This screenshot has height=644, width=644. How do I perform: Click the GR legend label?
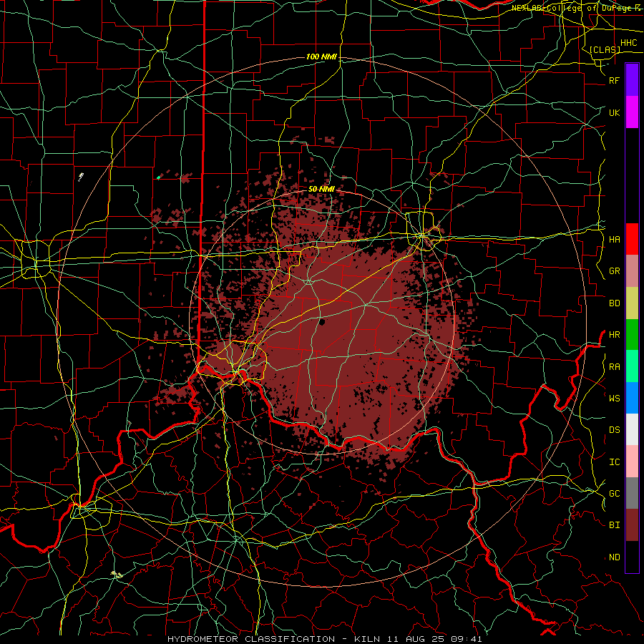click(614, 271)
